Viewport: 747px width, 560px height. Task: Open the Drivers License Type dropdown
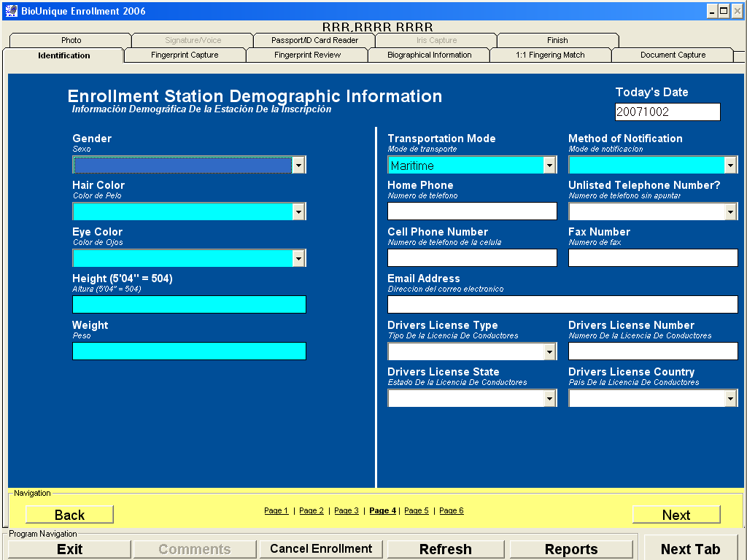[x=550, y=352]
